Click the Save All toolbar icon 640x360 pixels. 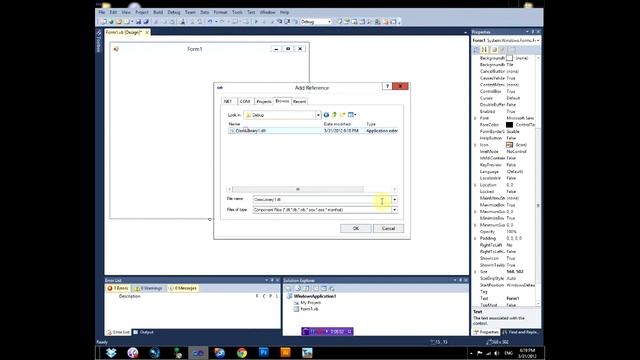click(146, 22)
